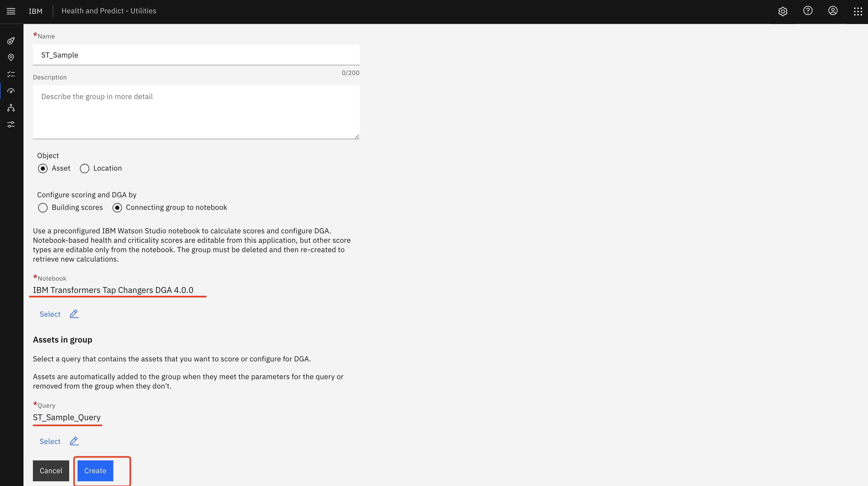This screenshot has height=486, width=868.
Task: Click the Create button
Action: coord(95,471)
